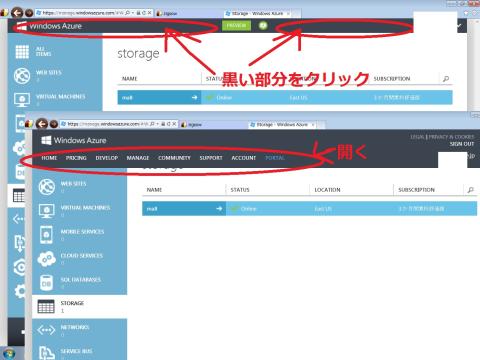Go back in the upper browser window

click(17, 13)
